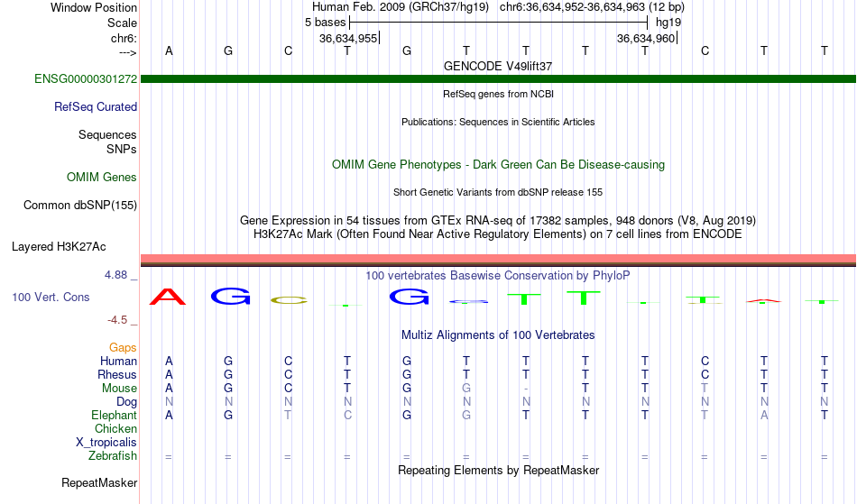The image size is (857, 504).
Task: Click the GENCODE V49lift37 track title
Action: [498, 66]
